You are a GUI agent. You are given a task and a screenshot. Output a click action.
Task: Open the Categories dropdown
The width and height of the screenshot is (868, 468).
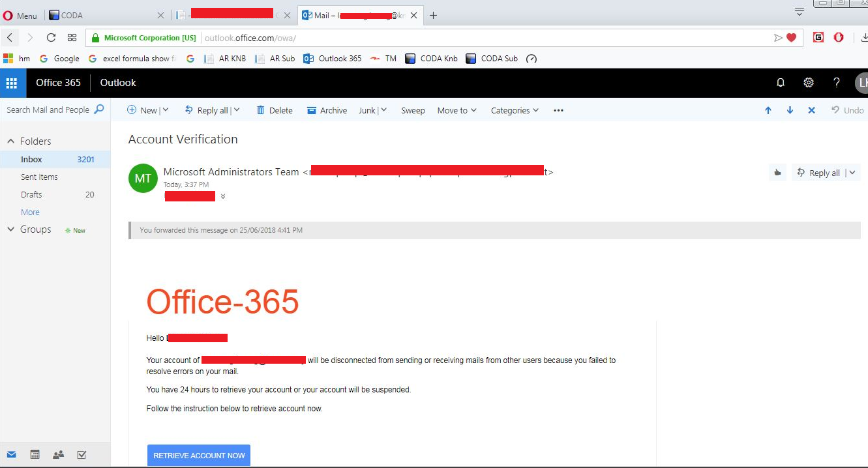[515, 110]
